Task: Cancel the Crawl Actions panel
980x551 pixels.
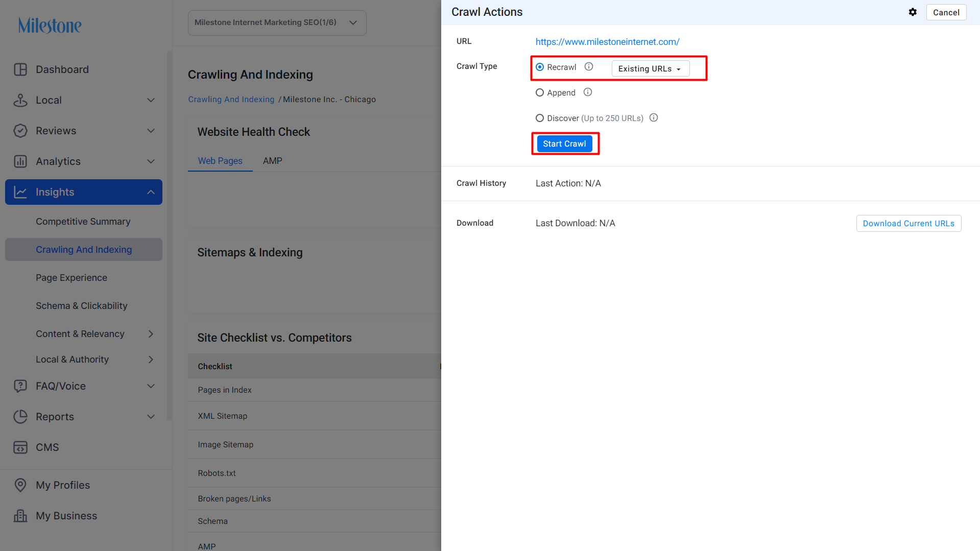Action: (x=946, y=12)
